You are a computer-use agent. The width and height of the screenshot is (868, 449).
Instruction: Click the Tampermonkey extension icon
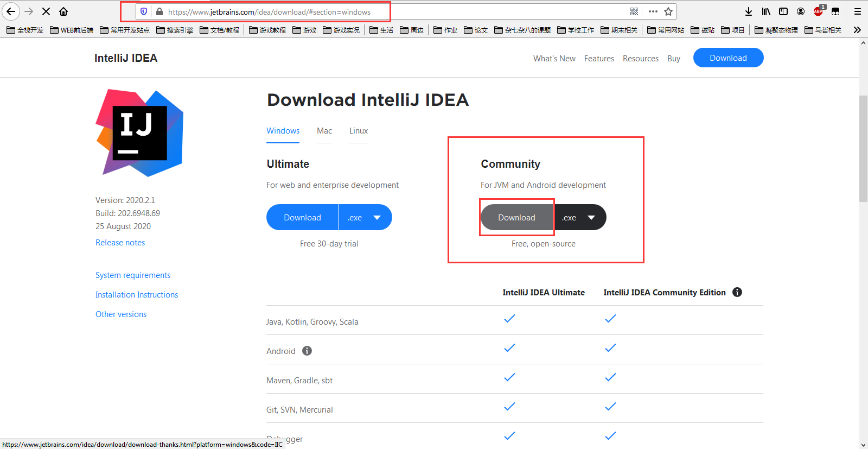(x=835, y=11)
